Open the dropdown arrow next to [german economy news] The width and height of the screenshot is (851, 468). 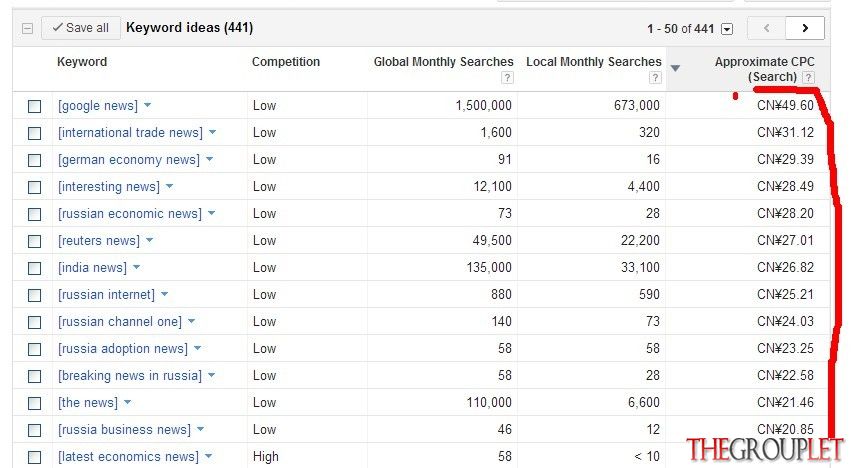(209, 160)
